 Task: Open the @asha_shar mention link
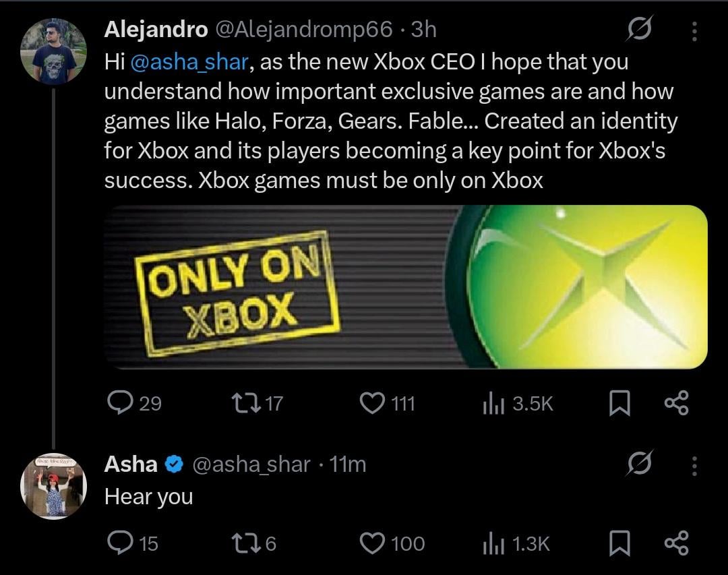190,62
